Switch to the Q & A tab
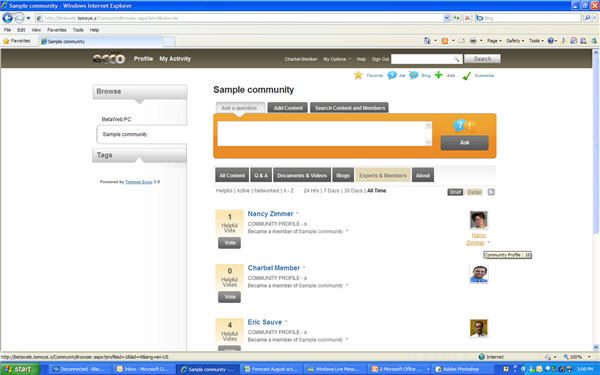Viewport: 600px width, 375px height. pos(261,175)
